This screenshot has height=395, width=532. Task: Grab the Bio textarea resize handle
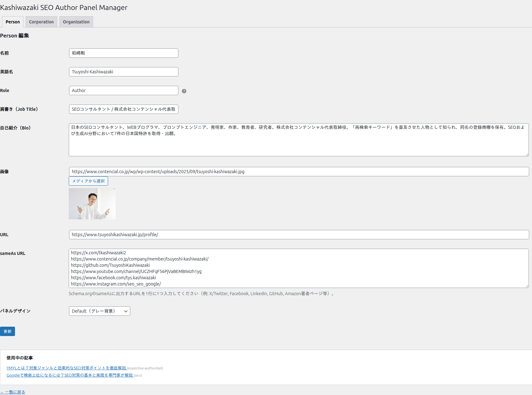coord(527,154)
